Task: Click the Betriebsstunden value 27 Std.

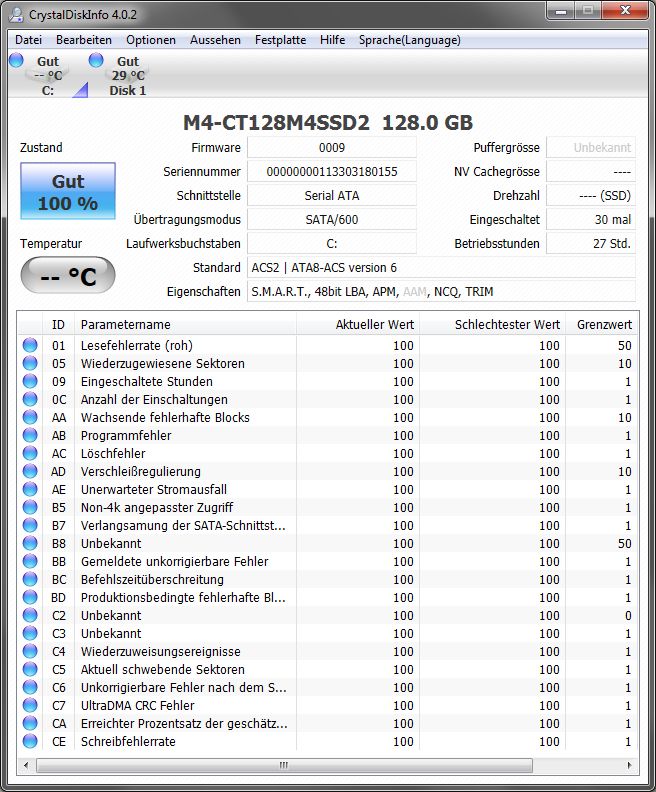Action: coord(591,243)
